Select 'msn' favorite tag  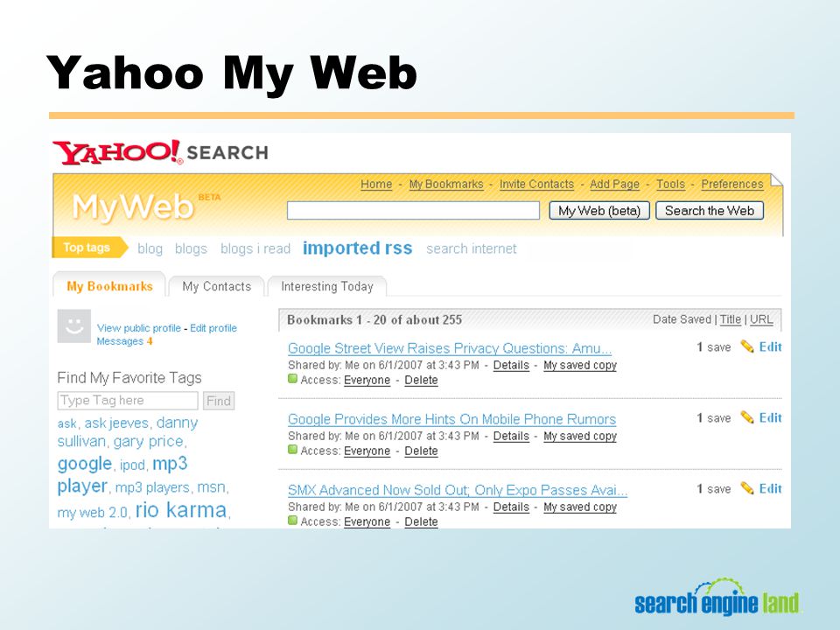pos(211,487)
